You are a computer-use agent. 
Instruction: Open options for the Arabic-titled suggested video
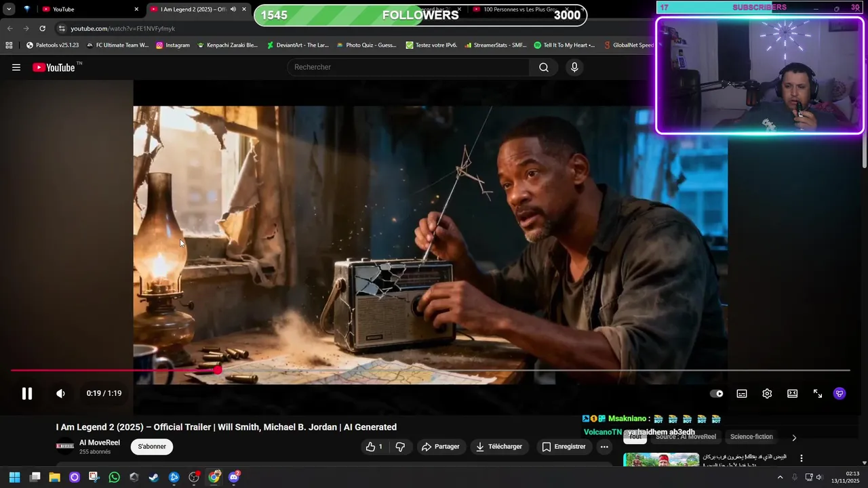pos(802,458)
